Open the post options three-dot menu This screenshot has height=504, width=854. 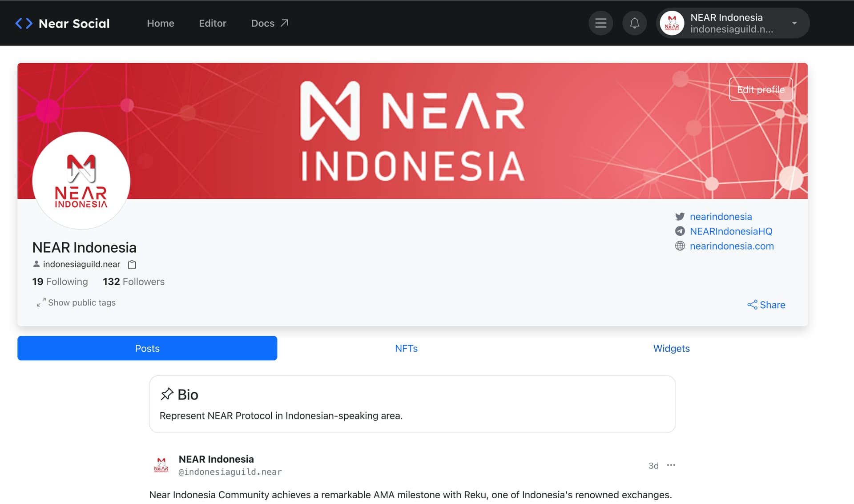[671, 465]
